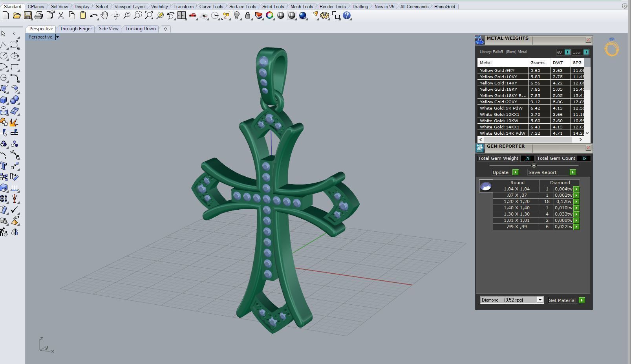Click the Undo arrow icon
The height and width of the screenshot is (364, 631).
(93, 16)
